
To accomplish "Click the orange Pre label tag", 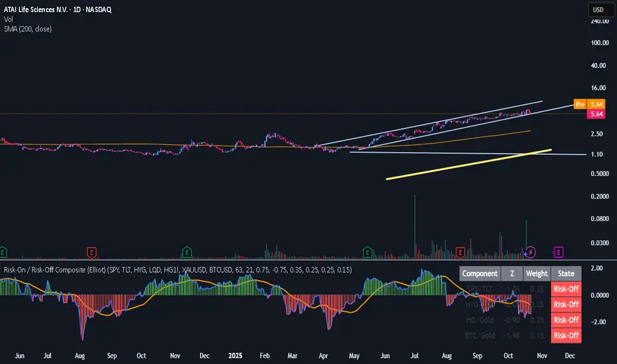I will click(x=580, y=105).
